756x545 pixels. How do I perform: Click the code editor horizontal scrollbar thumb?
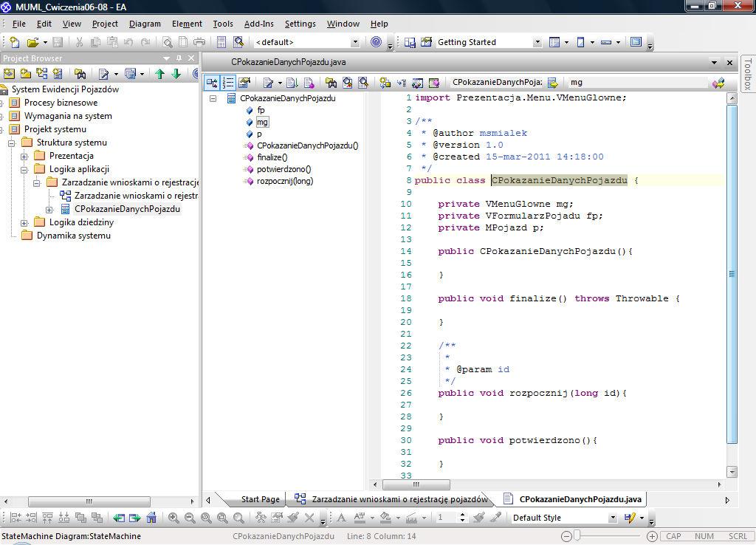pyautogui.click(x=416, y=484)
